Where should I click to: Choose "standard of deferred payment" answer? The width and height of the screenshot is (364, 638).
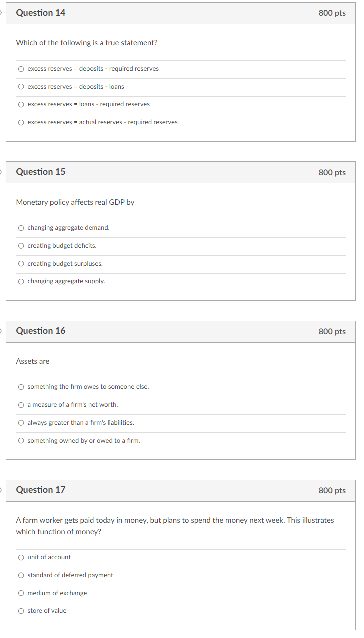pos(21,575)
